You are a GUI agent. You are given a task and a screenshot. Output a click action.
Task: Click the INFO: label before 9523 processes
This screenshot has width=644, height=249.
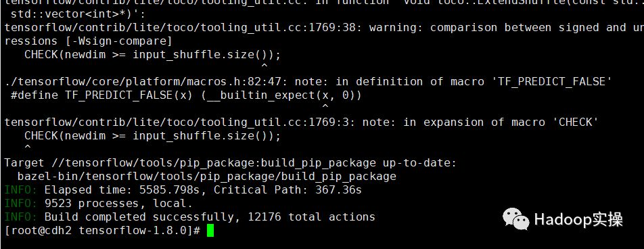tap(21, 204)
